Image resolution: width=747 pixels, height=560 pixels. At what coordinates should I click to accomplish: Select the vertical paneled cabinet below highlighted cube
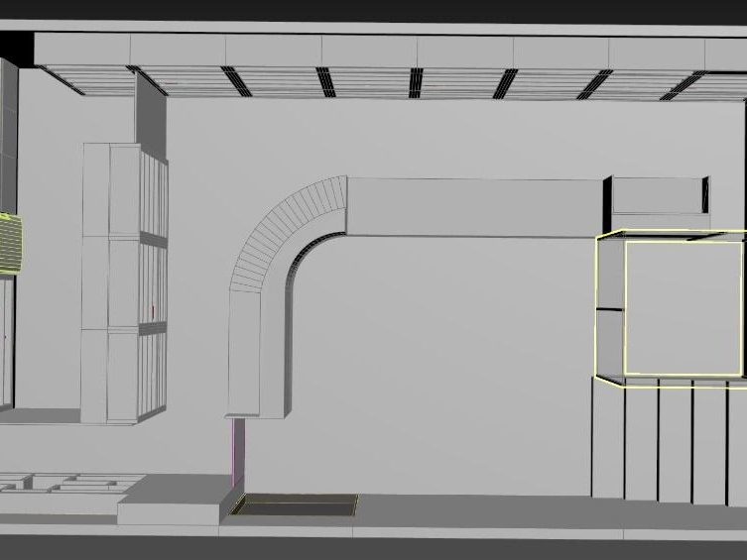[669, 442]
